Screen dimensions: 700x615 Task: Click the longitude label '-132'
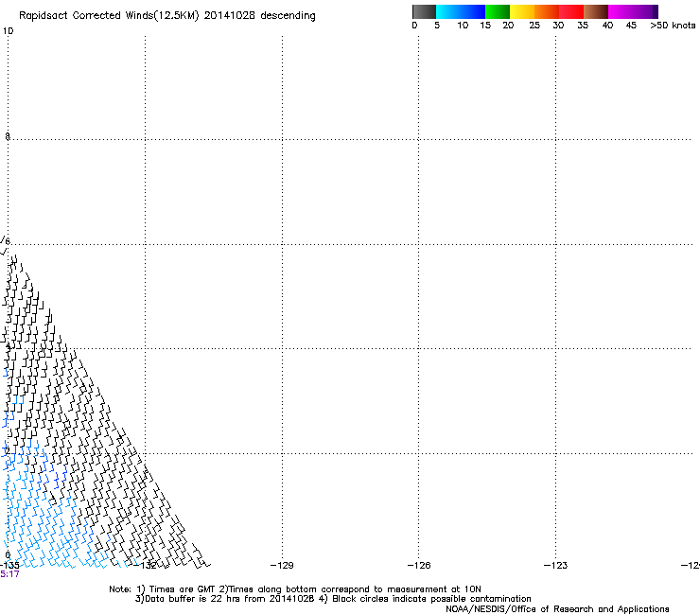(146, 566)
